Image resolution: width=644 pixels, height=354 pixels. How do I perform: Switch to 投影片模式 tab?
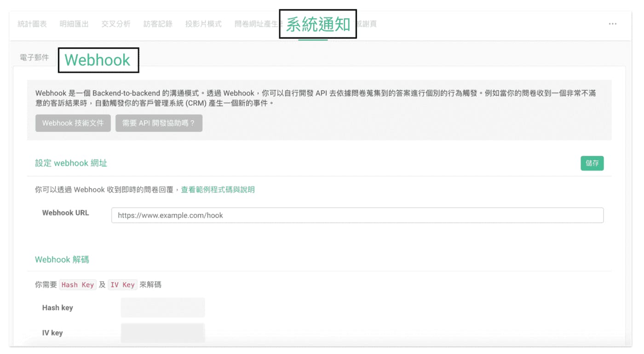coord(203,24)
